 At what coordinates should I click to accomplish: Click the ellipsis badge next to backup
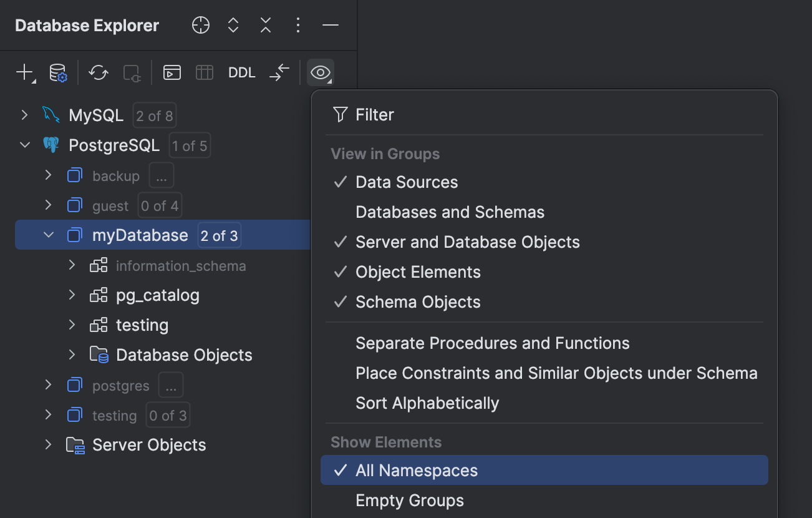pyautogui.click(x=161, y=175)
